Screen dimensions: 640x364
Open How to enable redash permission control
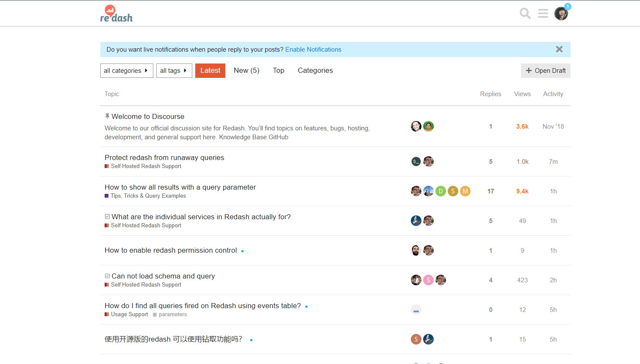click(171, 251)
